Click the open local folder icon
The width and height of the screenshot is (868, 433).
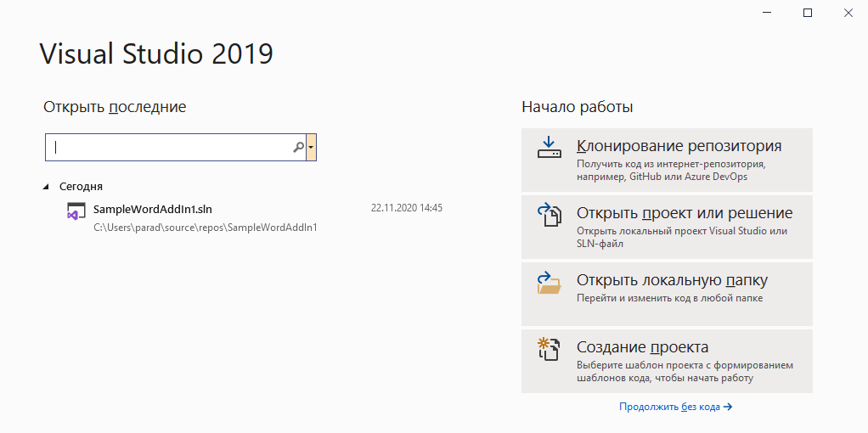point(550,282)
